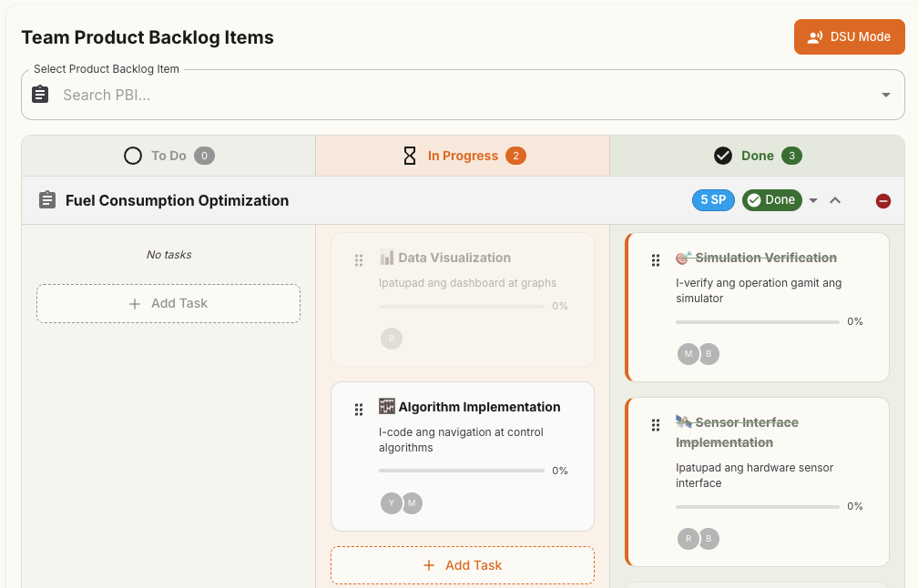Click the clipboard icon beside Fuel Consumption Optimization
Screen dimensions: 918x588
point(47,200)
